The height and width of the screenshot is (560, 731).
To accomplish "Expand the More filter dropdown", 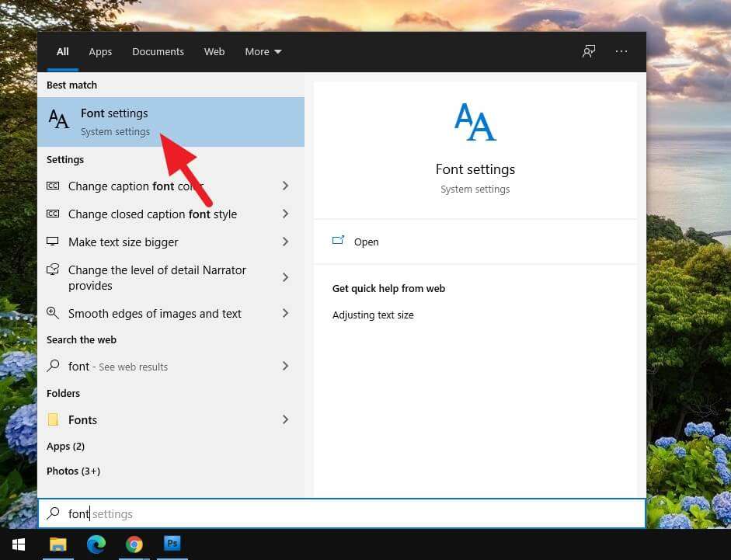I will click(263, 51).
